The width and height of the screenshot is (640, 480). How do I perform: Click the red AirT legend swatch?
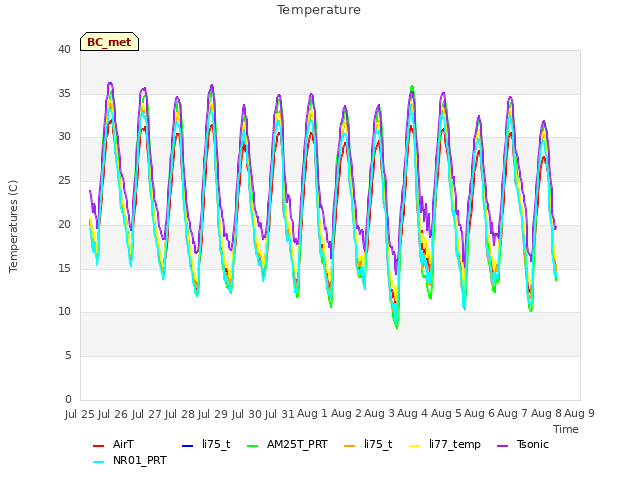tap(98, 446)
